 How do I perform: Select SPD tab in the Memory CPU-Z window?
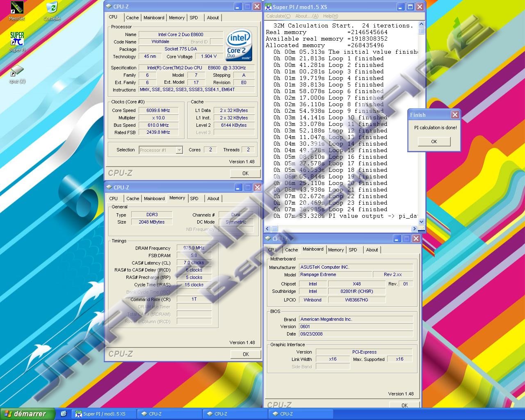pyautogui.click(x=194, y=199)
